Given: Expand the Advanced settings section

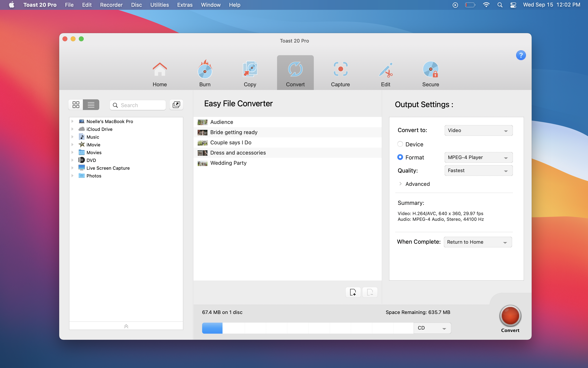Looking at the screenshot, I should coord(400,184).
